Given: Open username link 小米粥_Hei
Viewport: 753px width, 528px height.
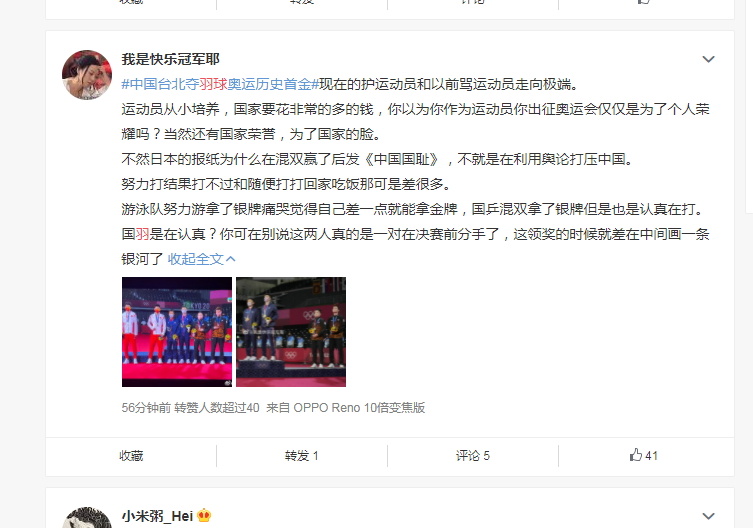Looking at the screenshot, I should (x=157, y=516).
